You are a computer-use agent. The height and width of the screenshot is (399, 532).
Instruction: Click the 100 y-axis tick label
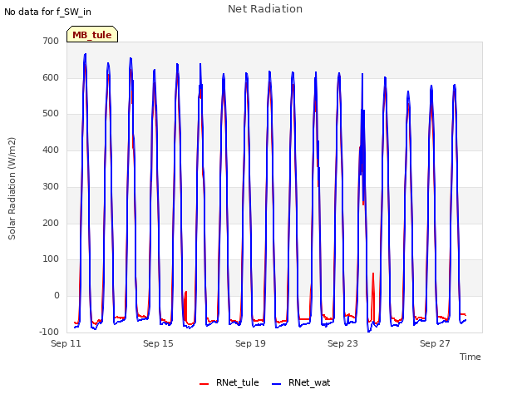[x=51, y=259]
